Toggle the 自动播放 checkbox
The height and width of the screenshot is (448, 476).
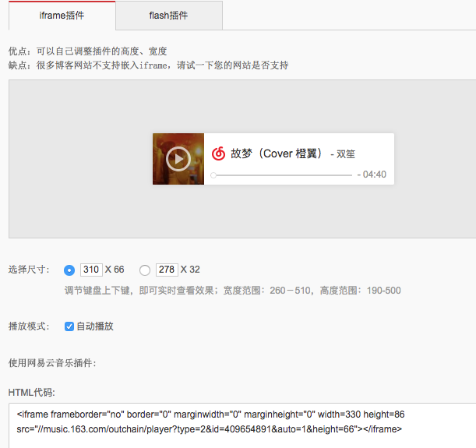pyautogui.click(x=69, y=326)
